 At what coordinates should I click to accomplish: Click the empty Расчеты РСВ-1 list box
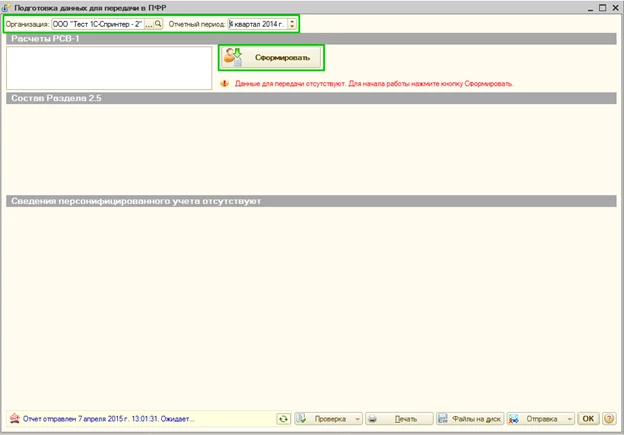pos(108,68)
